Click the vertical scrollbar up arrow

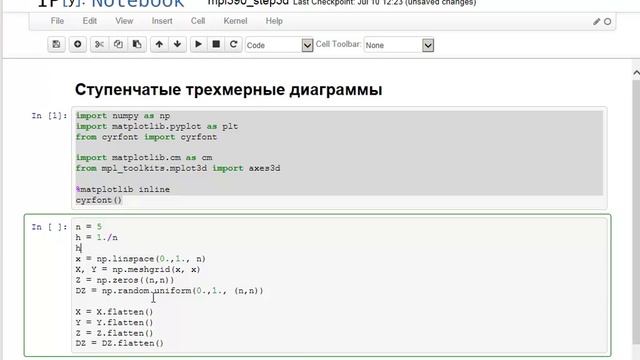[636, 73]
